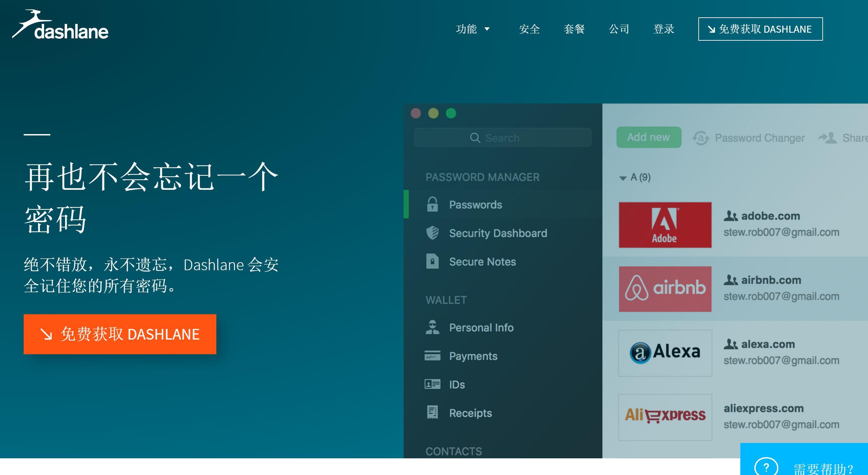The width and height of the screenshot is (868, 475).
Task: Click the person icon for Personal Info
Action: 432,327
